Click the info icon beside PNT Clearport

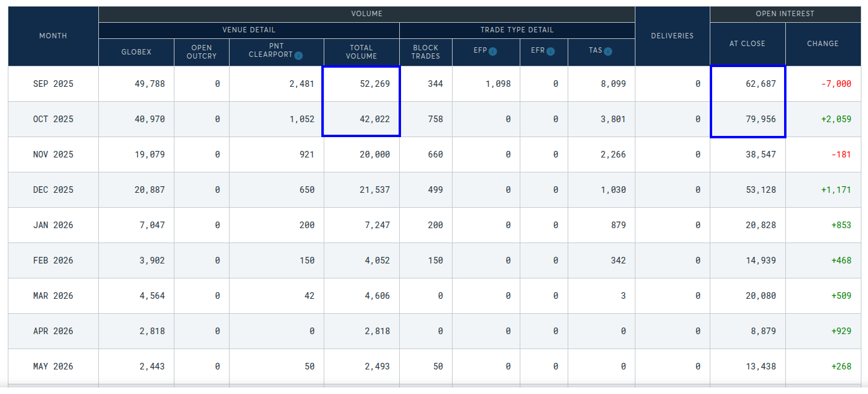tap(299, 56)
